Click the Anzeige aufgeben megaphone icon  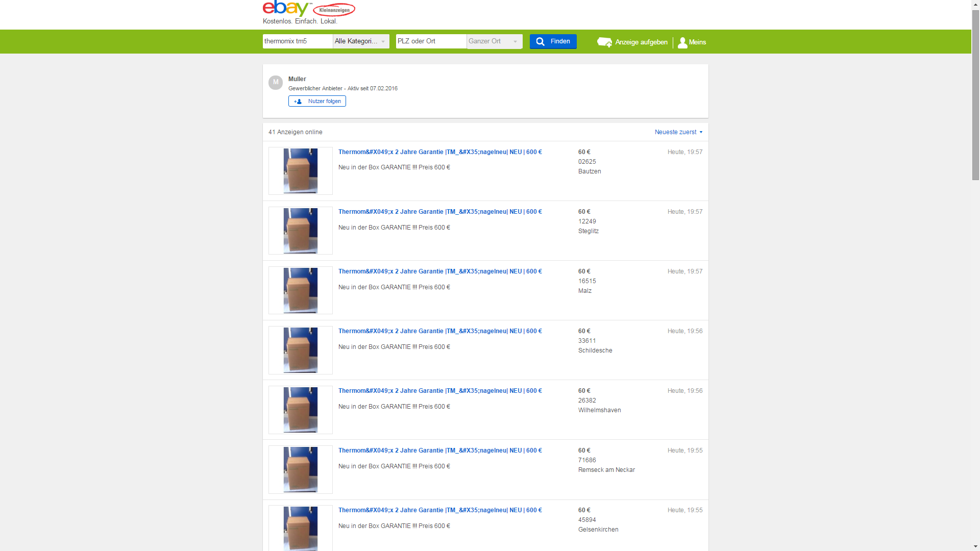coord(605,42)
